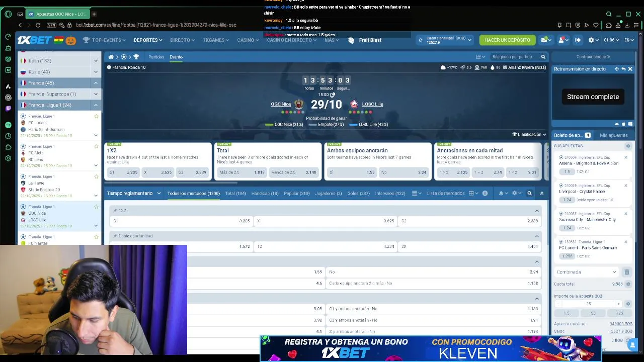Open the ES language dropdown
The image size is (644, 362).
click(629, 40)
